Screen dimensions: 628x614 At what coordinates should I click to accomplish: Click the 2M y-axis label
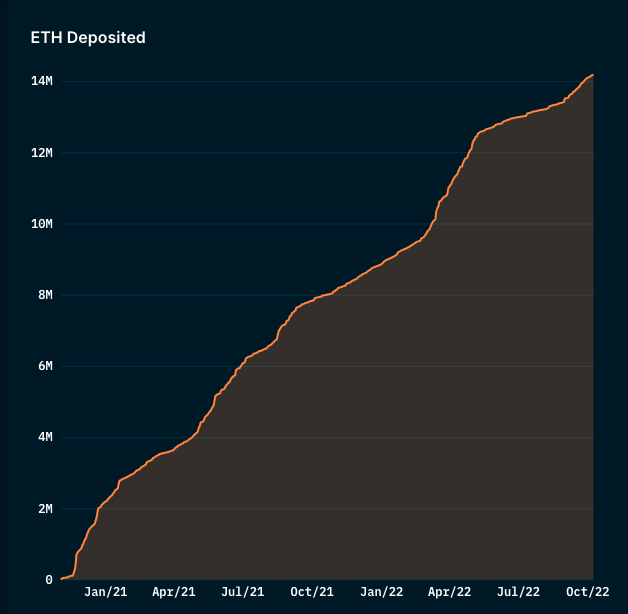pos(45,509)
